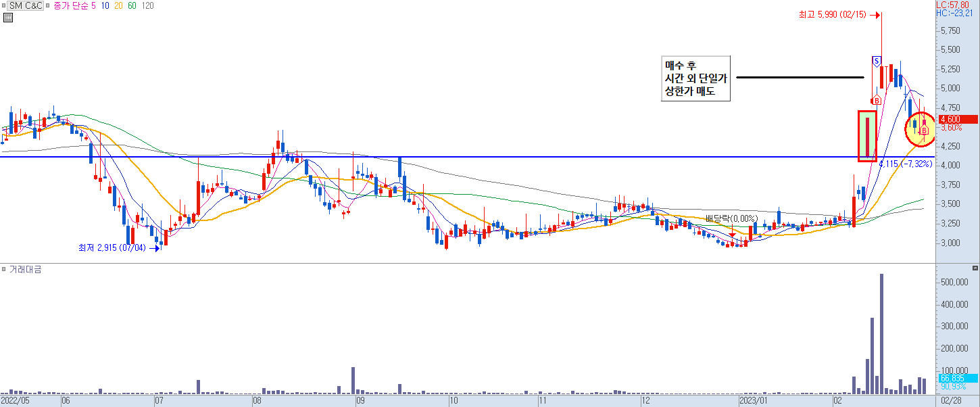Click the tallest volume bar in February
Image resolution: width=980 pixels, height=407 pixels.
[x=881, y=333]
